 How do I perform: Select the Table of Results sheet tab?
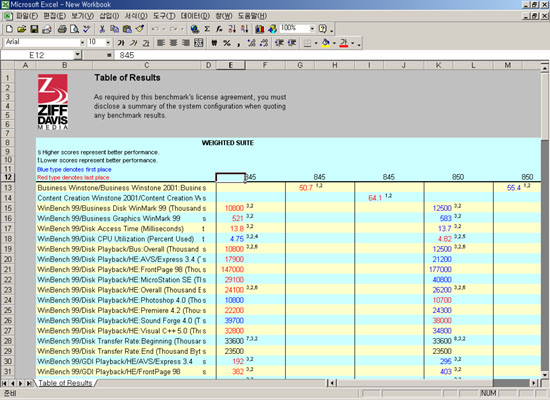pos(65,383)
